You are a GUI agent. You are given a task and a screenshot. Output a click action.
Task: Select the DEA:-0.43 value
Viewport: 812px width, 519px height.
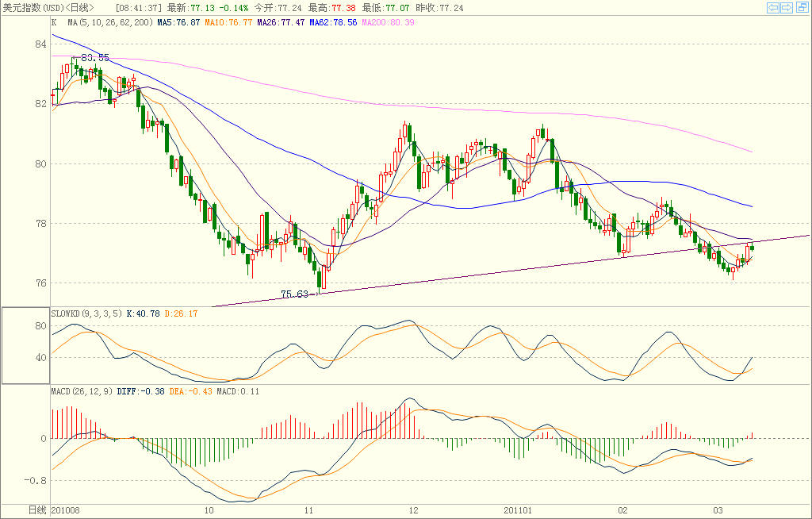point(190,391)
